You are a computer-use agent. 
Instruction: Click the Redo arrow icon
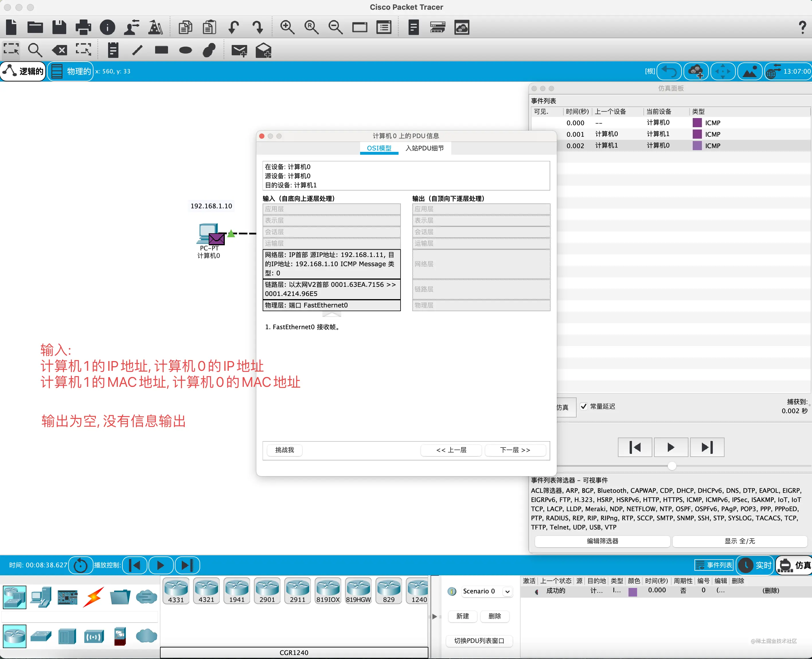click(258, 27)
